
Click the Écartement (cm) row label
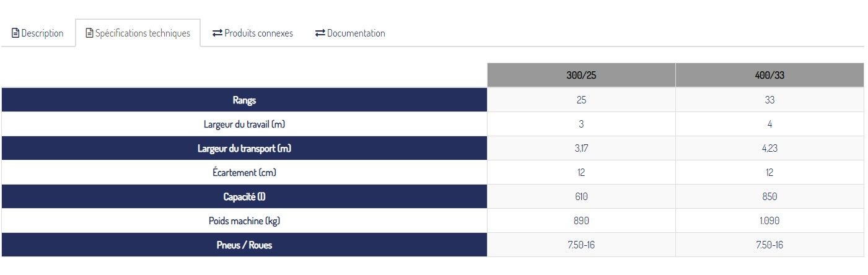click(244, 173)
